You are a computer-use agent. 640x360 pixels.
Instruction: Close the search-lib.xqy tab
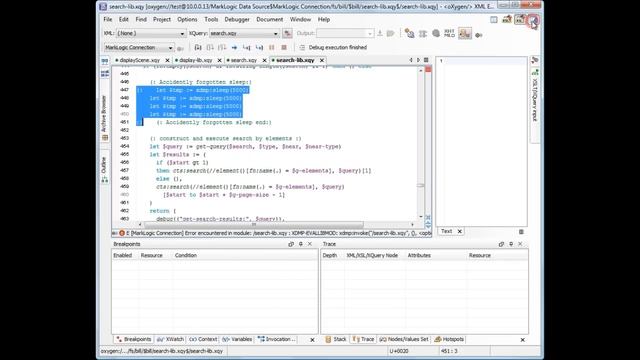pos(322,60)
